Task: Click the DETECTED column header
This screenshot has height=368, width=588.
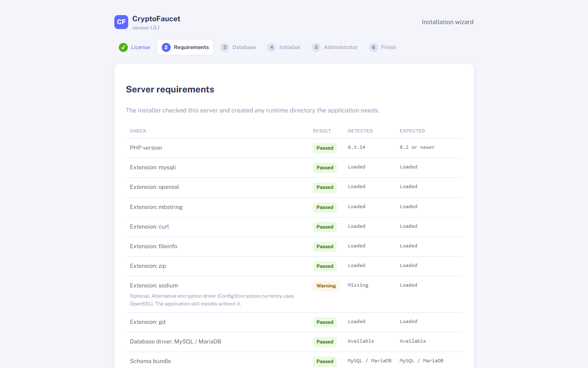Action: pos(360,131)
